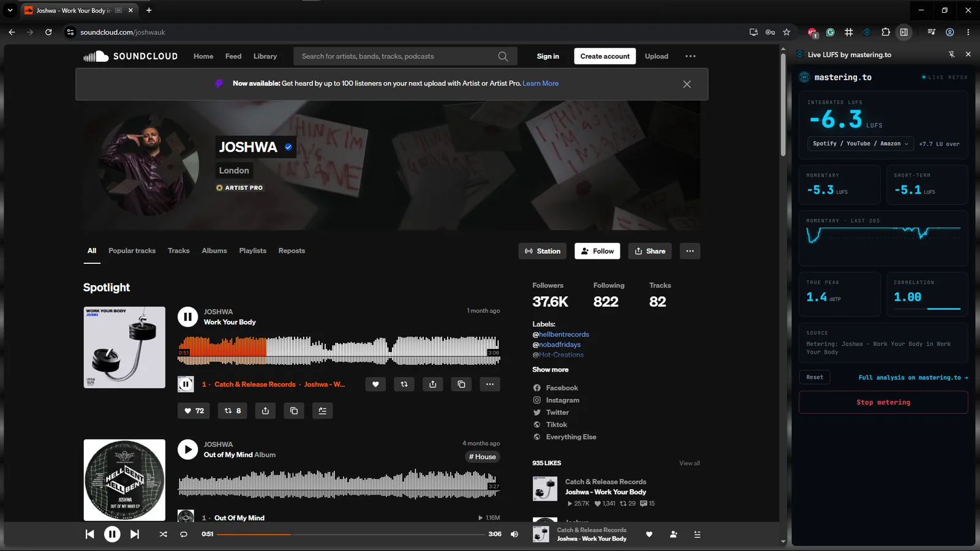Switch to the Playlists tab
The height and width of the screenshot is (551, 980).
point(252,251)
